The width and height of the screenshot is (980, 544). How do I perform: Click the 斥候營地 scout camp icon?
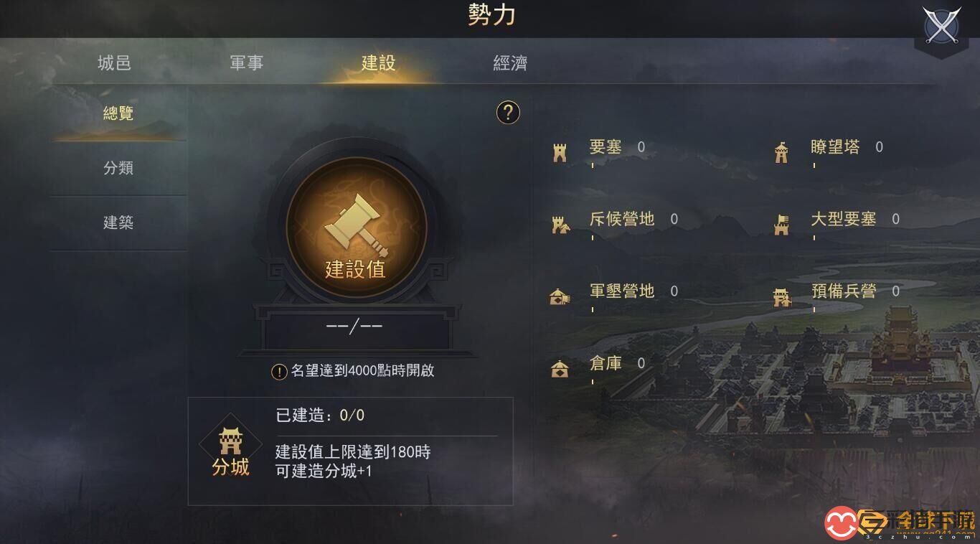click(x=560, y=224)
